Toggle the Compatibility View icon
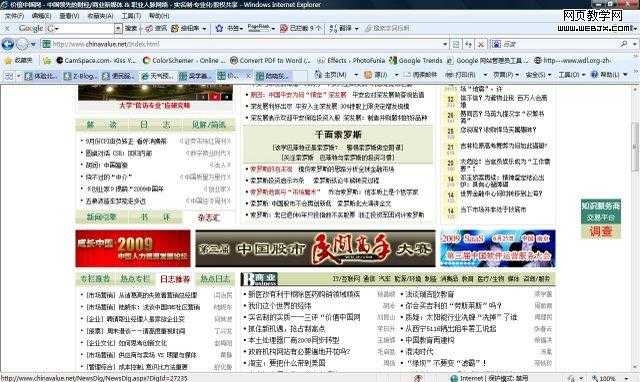The image size is (640, 382). (456, 44)
